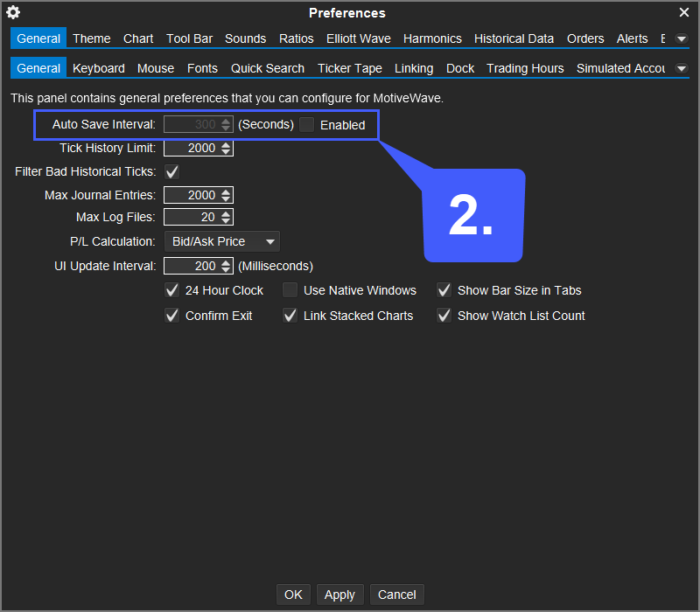The height and width of the screenshot is (612, 700).
Task: Cancel the preferences dialog
Action: click(396, 595)
